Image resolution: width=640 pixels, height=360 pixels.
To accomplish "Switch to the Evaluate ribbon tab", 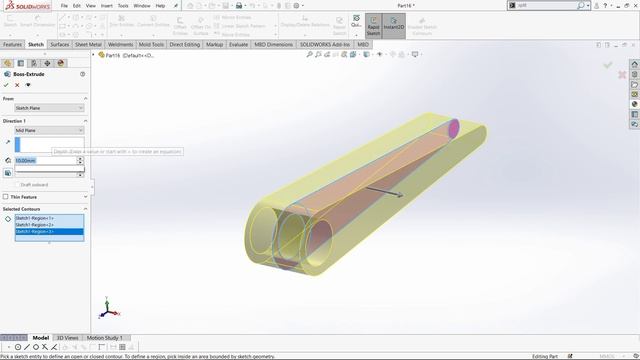I will [238, 44].
